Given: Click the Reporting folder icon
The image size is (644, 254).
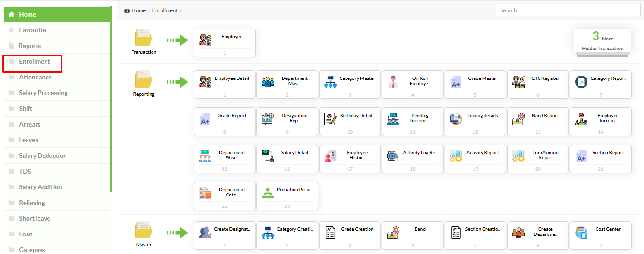Looking at the screenshot, I should [x=143, y=79].
